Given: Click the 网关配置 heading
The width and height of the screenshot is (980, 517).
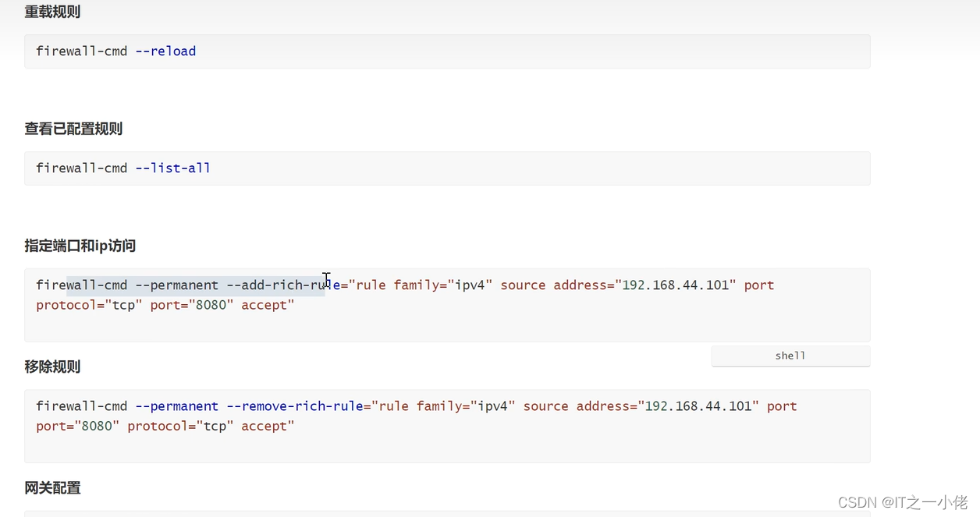Looking at the screenshot, I should point(52,488).
